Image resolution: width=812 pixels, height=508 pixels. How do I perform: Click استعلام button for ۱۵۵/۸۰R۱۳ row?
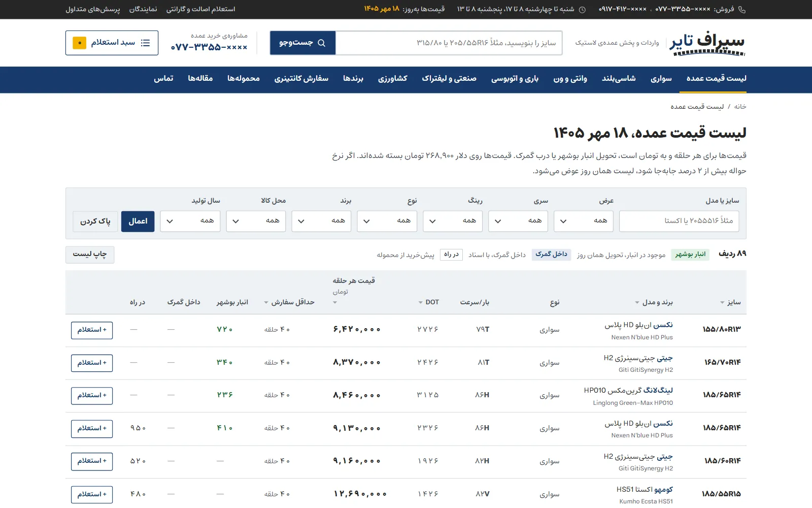(92, 330)
